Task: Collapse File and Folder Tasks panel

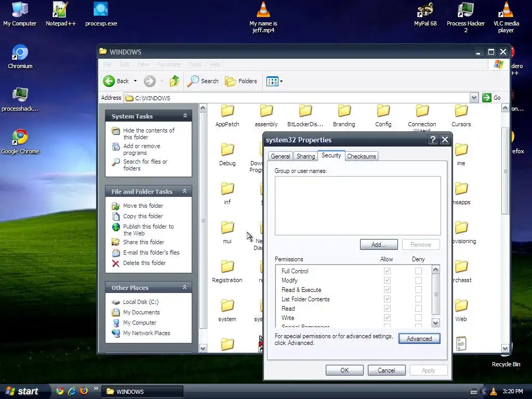Action: [185, 191]
